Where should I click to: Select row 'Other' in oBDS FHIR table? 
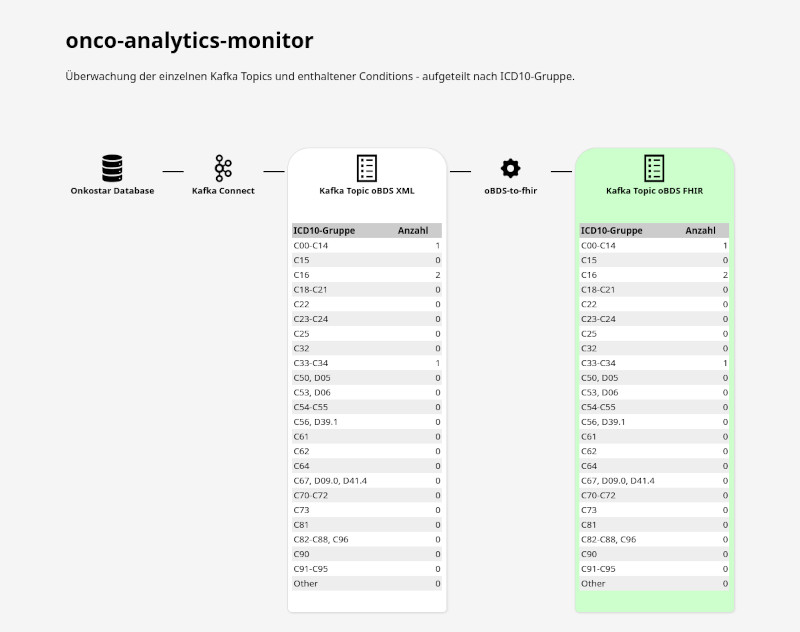click(x=654, y=584)
